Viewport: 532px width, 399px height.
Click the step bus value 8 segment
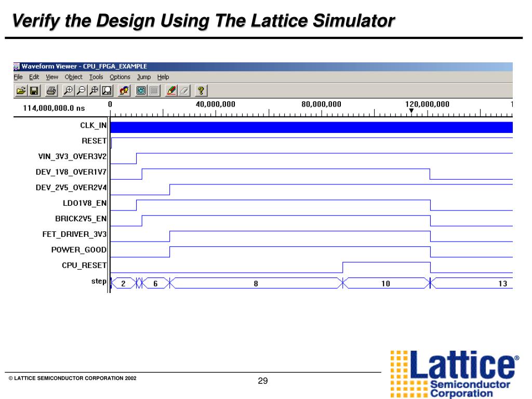[x=256, y=283]
